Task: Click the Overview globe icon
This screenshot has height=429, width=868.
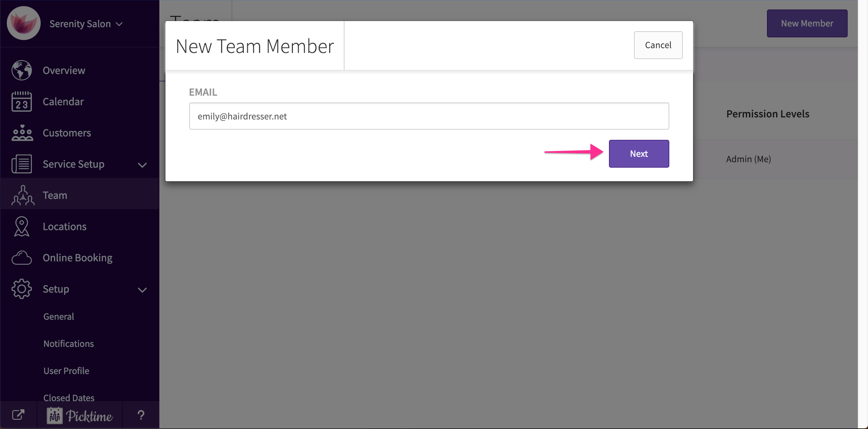Action: [x=22, y=70]
